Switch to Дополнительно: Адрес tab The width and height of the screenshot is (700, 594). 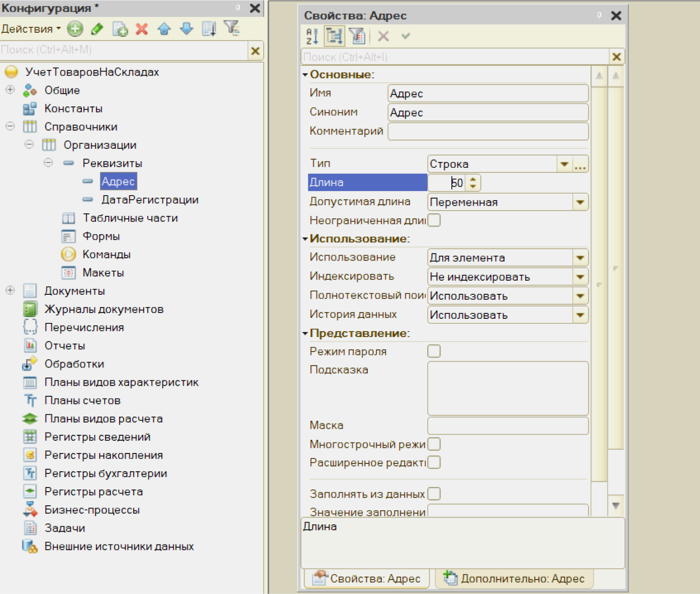coord(514,579)
